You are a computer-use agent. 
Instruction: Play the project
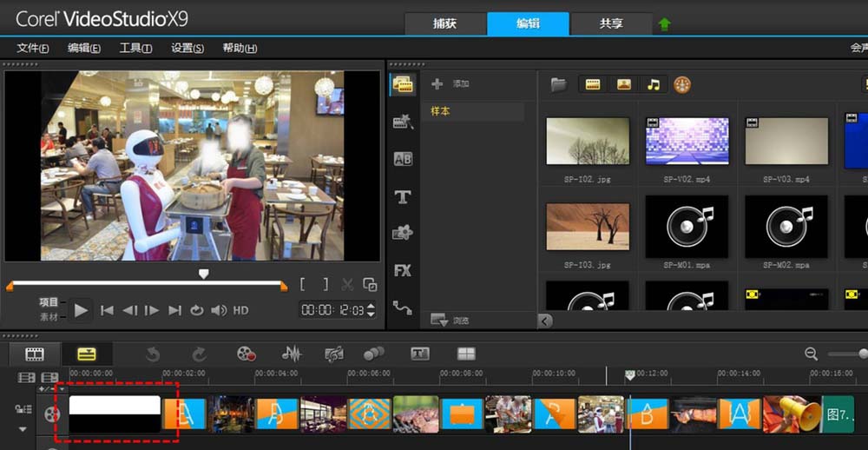pyautogui.click(x=81, y=310)
